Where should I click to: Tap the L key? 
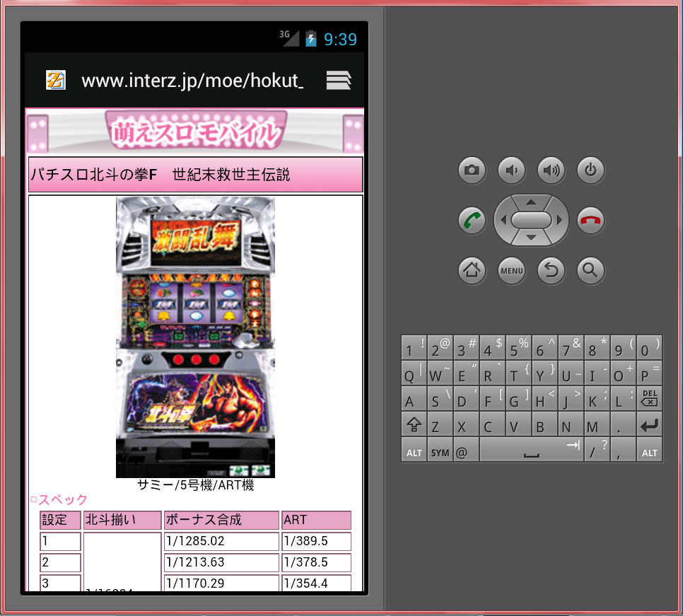pos(624,398)
